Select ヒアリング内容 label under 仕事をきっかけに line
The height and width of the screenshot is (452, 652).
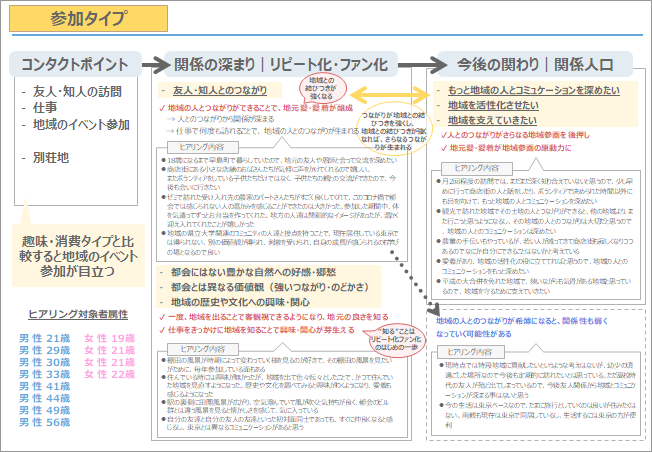click(x=203, y=349)
